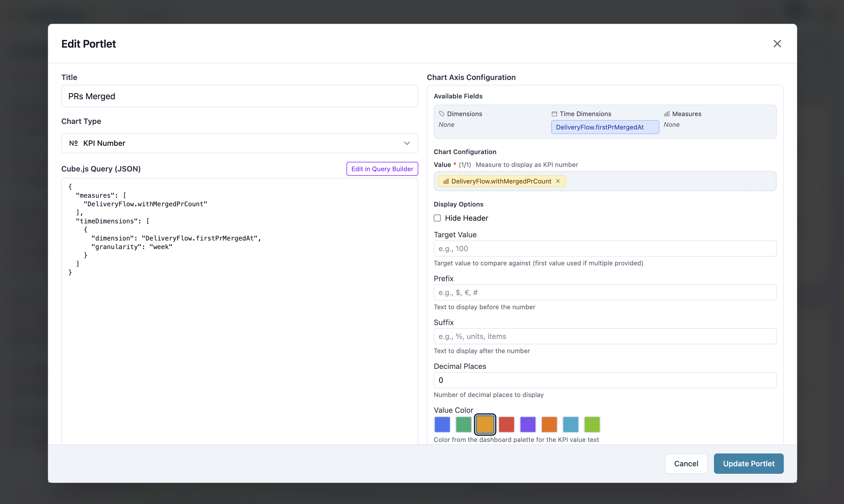
Task: Enable the Hide Header checkbox
Action: 437,218
